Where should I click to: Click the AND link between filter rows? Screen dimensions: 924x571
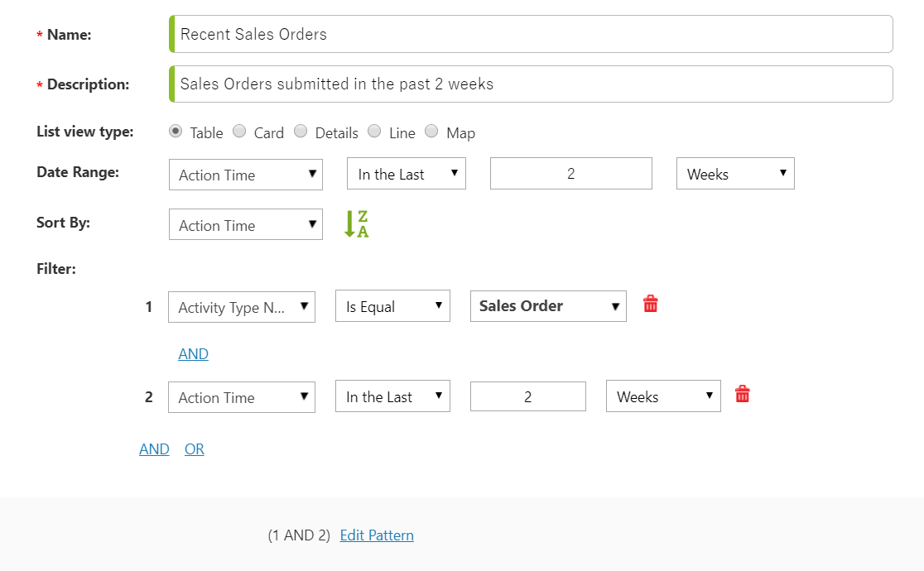coord(193,353)
